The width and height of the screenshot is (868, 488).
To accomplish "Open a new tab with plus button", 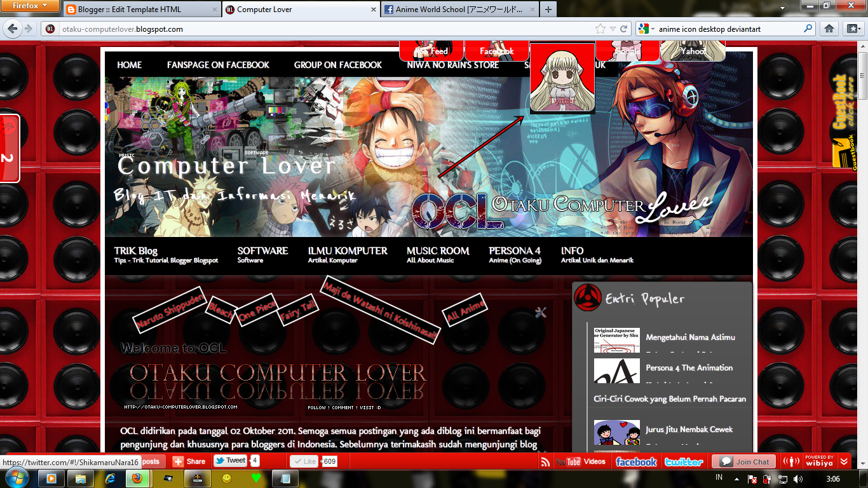I will [x=548, y=10].
